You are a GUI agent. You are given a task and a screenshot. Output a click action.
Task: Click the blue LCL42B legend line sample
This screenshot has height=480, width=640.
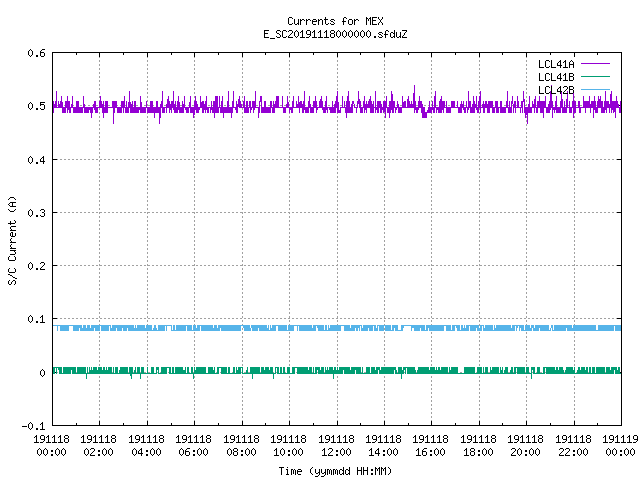click(596, 89)
